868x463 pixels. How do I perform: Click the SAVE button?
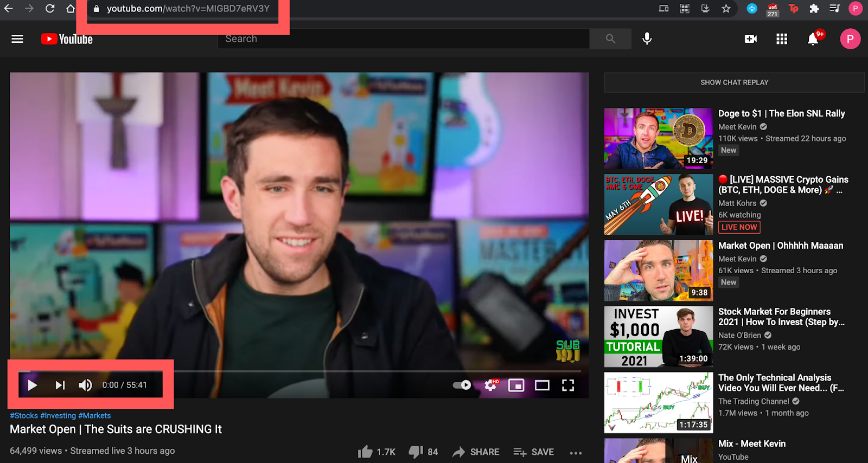533,452
